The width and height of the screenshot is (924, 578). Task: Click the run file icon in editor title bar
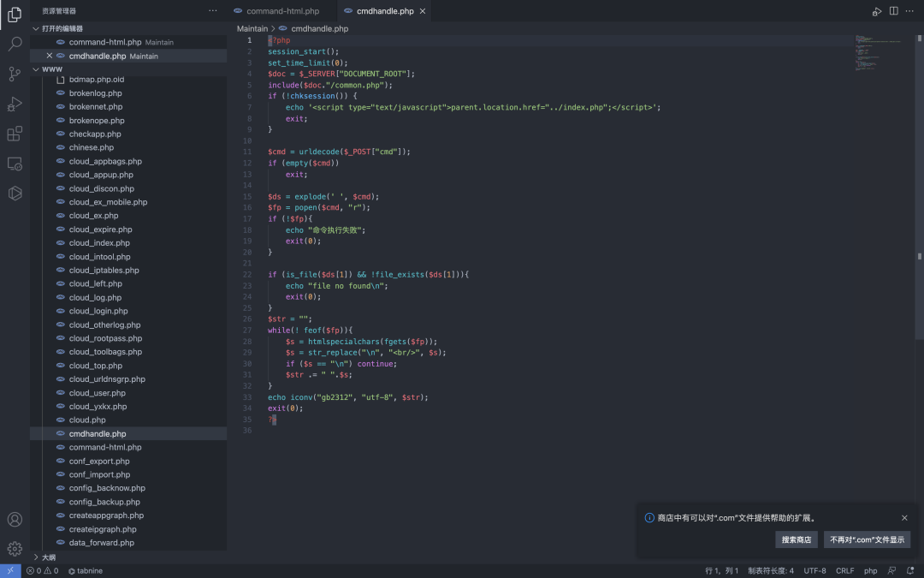[x=877, y=11]
